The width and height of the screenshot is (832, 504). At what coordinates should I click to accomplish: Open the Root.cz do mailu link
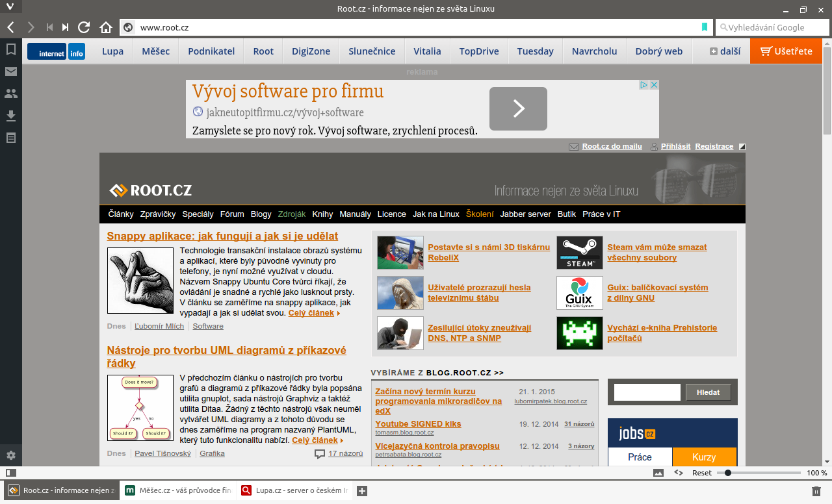pos(612,147)
